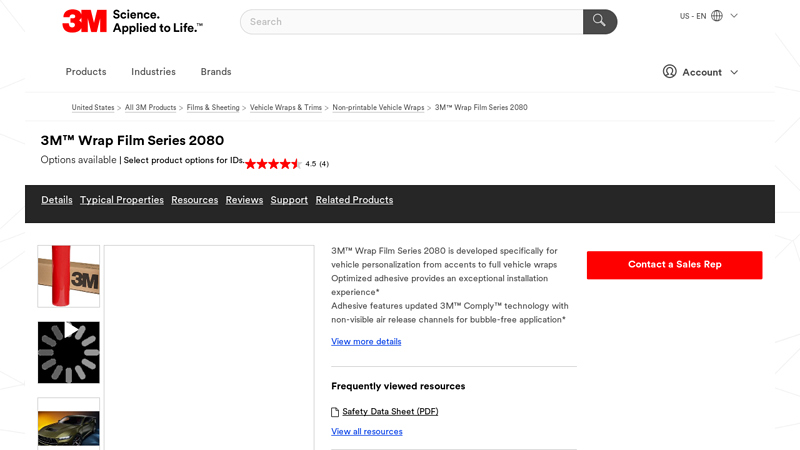Jump to the Resources section
Viewport: 800px width, 450px height.
tap(194, 200)
